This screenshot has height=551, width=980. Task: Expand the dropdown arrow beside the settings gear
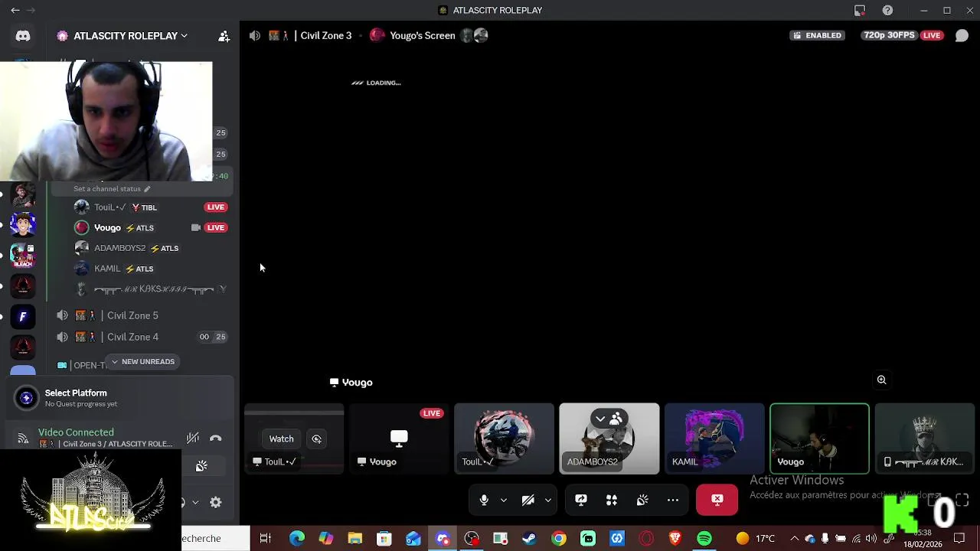(195, 502)
